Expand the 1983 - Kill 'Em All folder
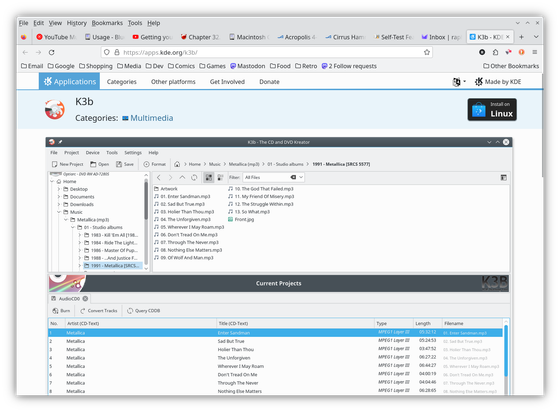Viewport: 560px width, 412px height. point(80,235)
